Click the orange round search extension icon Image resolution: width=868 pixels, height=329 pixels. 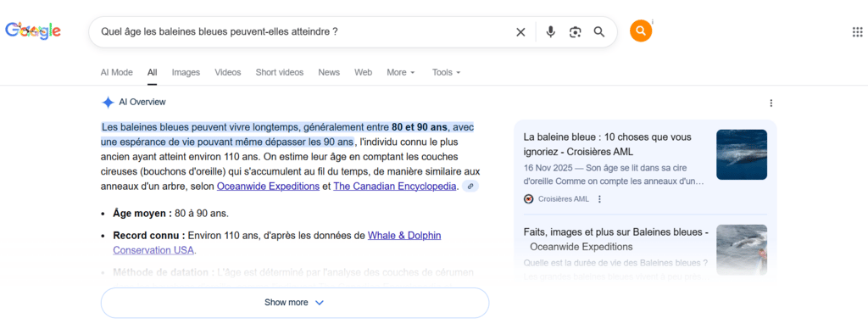[x=641, y=31]
